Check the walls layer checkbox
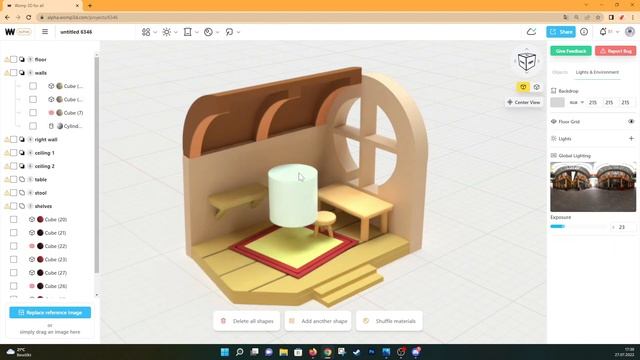Image resolution: width=640 pixels, height=360 pixels. pos(13,73)
